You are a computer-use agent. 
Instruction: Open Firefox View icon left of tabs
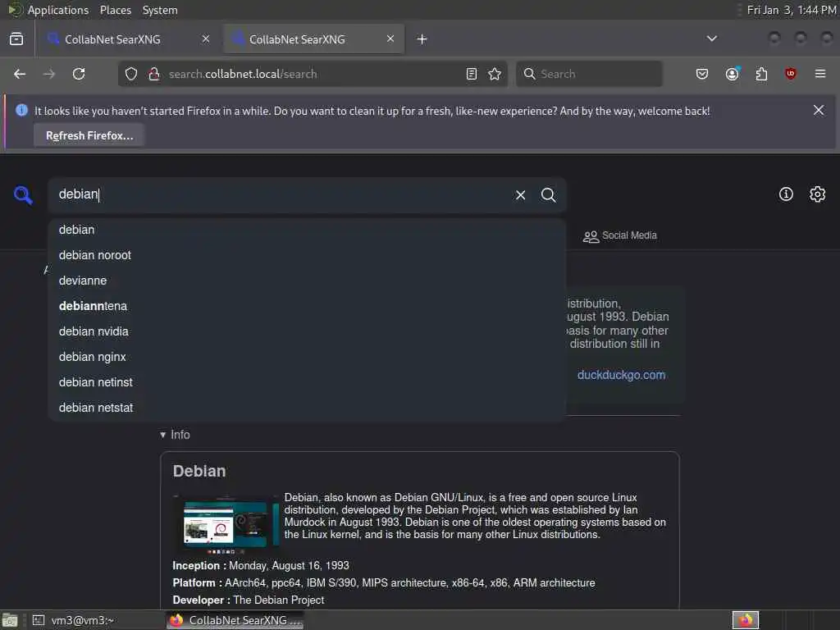tap(16, 39)
